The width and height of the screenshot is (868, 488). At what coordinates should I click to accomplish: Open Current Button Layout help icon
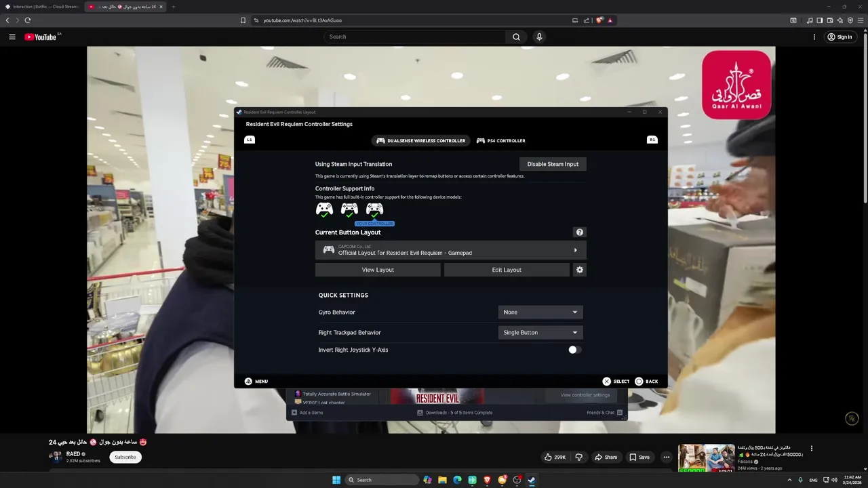tap(579, 232)
